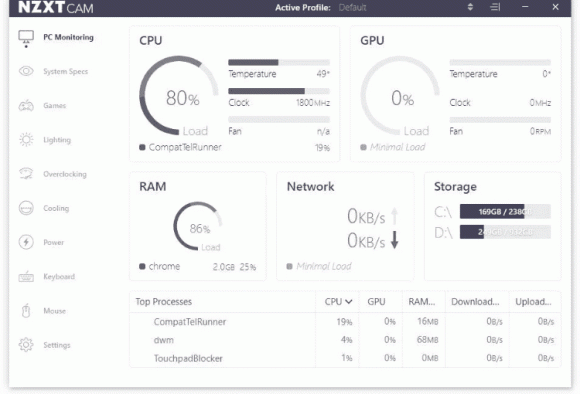Click the Storage card title
580x394 pixels.
click(x=455, y=186)
